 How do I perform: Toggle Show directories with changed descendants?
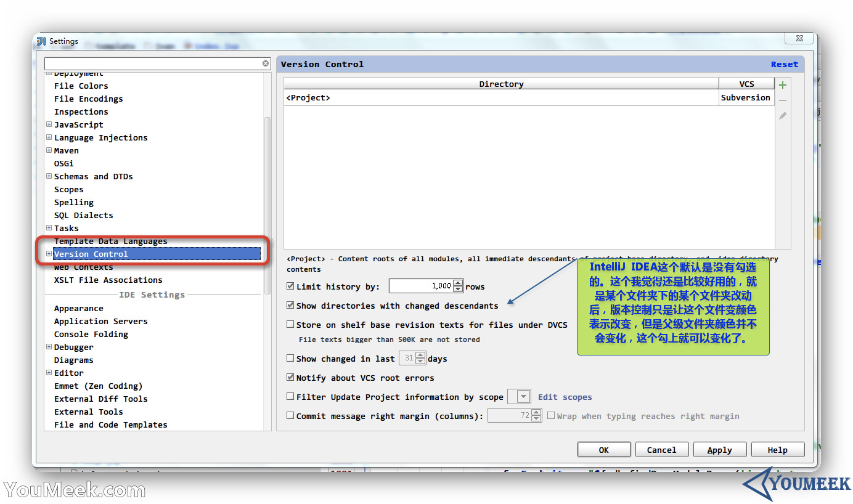[290, 305]
